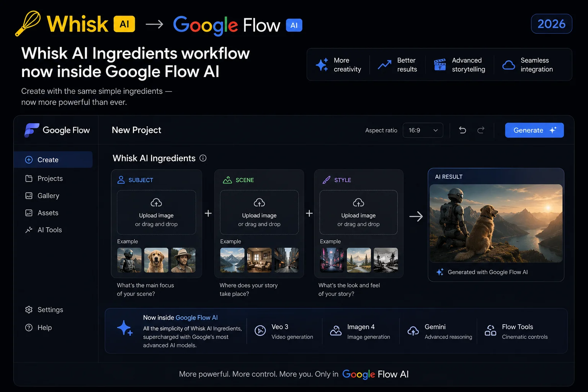Viewport: 588px width, 392px height.
Task: Click the SUBJECT person icon
Action: (x=121, y=180)
